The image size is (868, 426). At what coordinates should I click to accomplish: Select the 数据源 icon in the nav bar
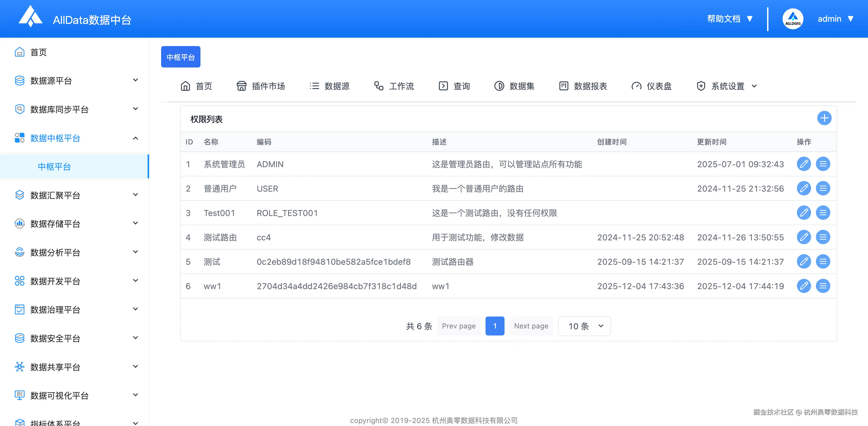click(314, 86)
